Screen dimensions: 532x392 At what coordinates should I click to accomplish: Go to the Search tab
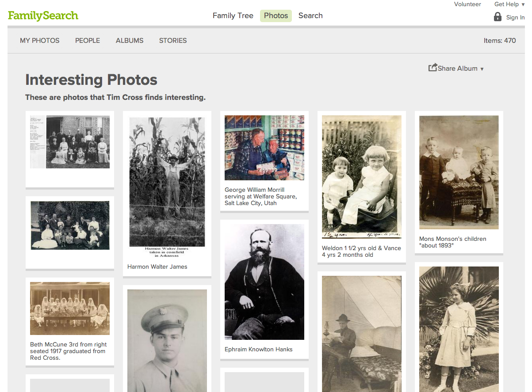(x=310, y=15)
